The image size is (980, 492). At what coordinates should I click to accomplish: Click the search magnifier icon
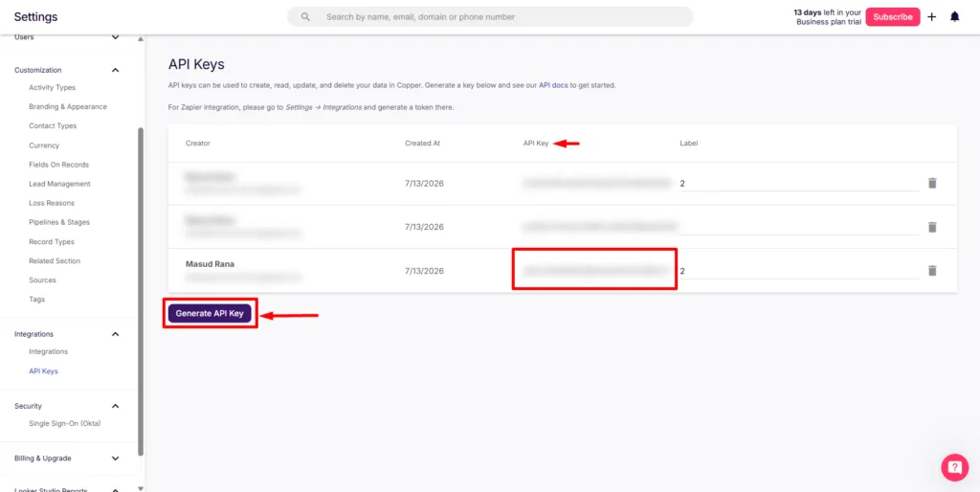pyautogui.click(x=305, y=17)
